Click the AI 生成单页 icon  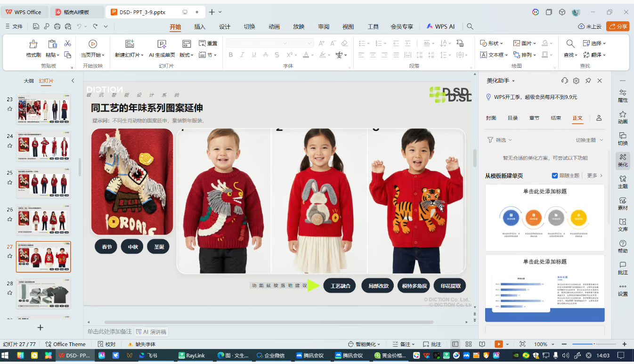click(162, 44)
